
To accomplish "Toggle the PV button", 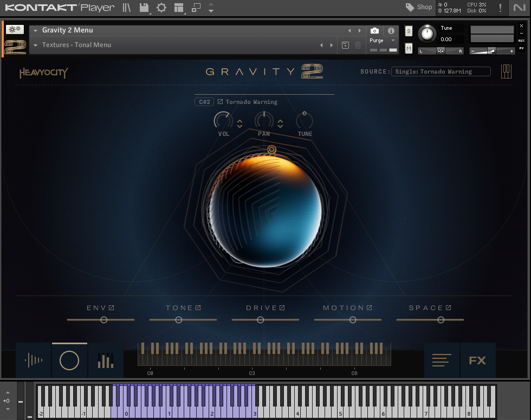I will 521,48.
